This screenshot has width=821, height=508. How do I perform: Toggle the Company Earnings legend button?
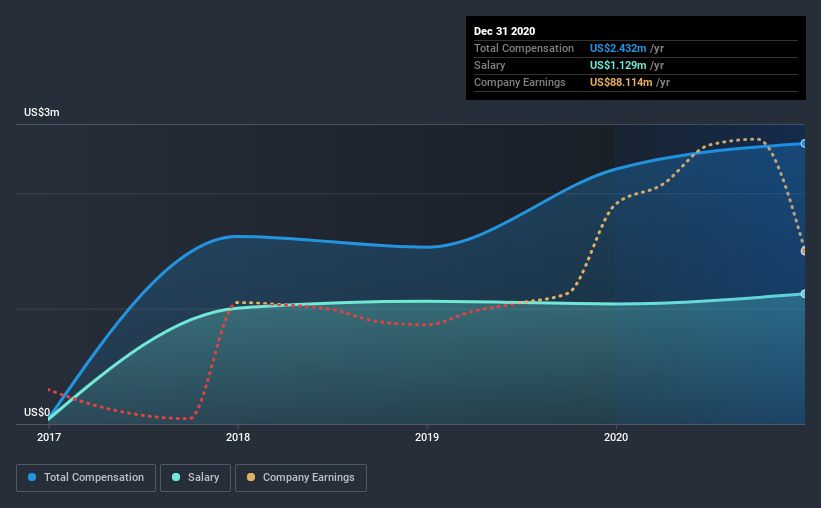(301, 478)
